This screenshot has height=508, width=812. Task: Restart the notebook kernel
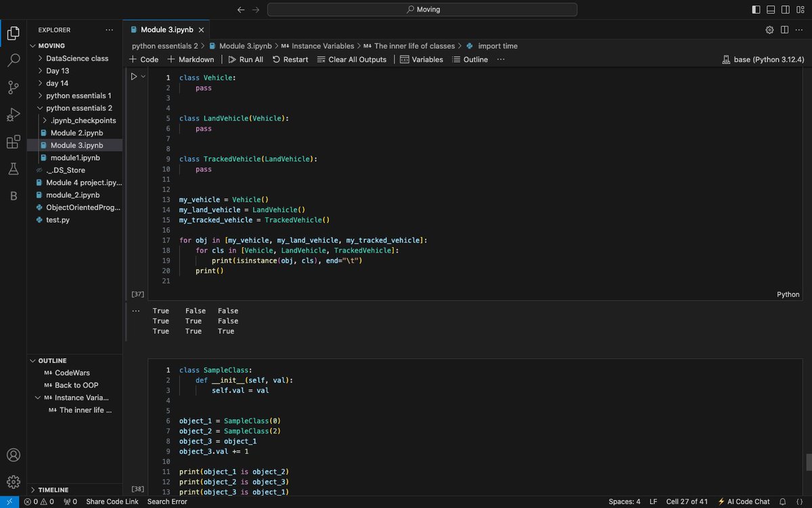click(290, 60)
